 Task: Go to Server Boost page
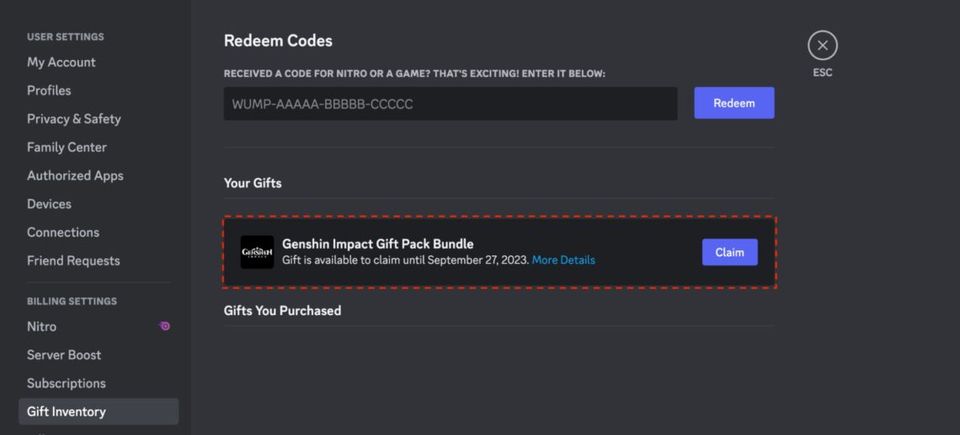64,355
